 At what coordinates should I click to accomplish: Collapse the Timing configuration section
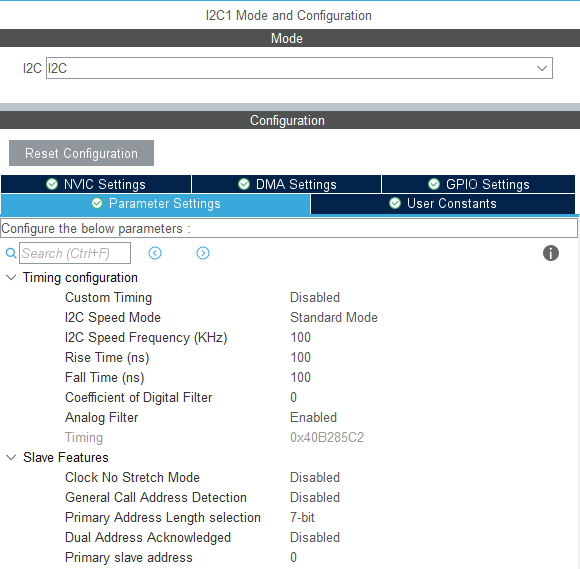pyautogui.click(x=11, y=277)
